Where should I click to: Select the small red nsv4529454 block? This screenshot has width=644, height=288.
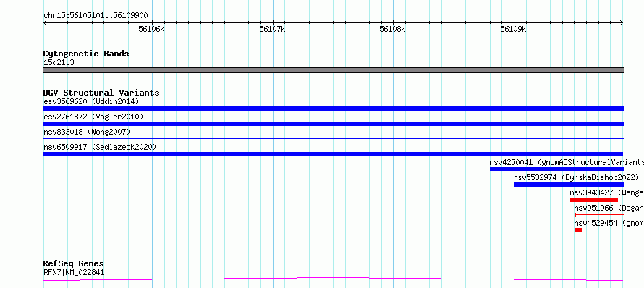point(578,230)
